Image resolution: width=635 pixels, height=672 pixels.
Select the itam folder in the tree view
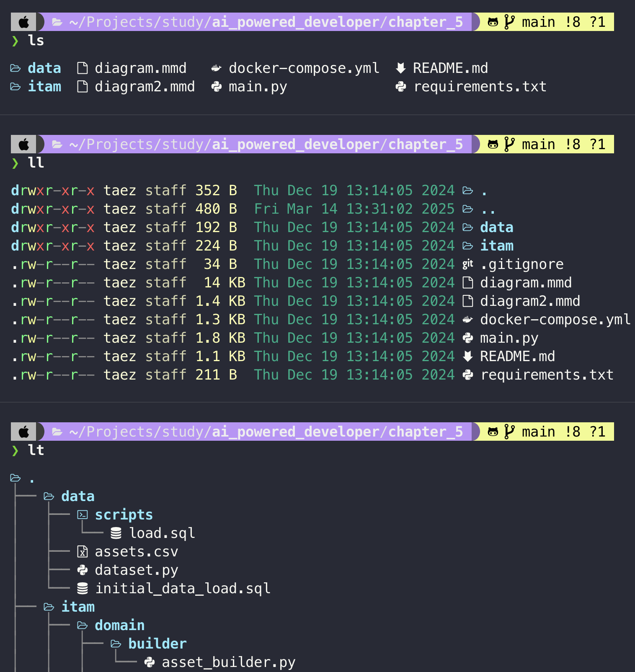coord(78,607)
